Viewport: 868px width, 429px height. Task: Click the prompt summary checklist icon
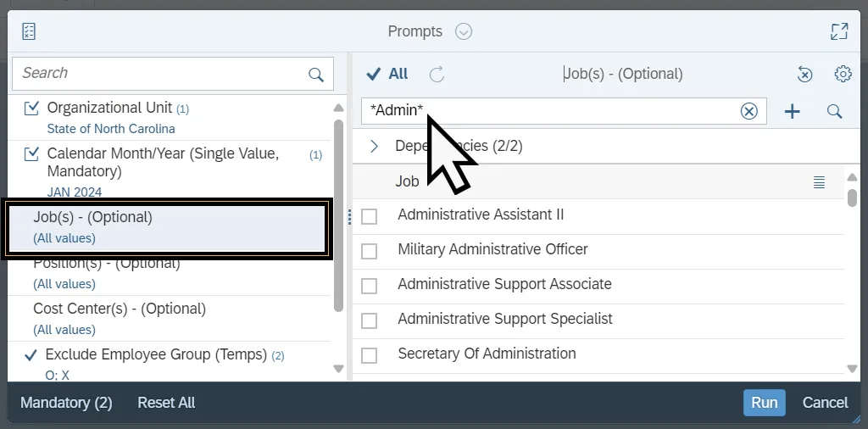click(29, 32)
